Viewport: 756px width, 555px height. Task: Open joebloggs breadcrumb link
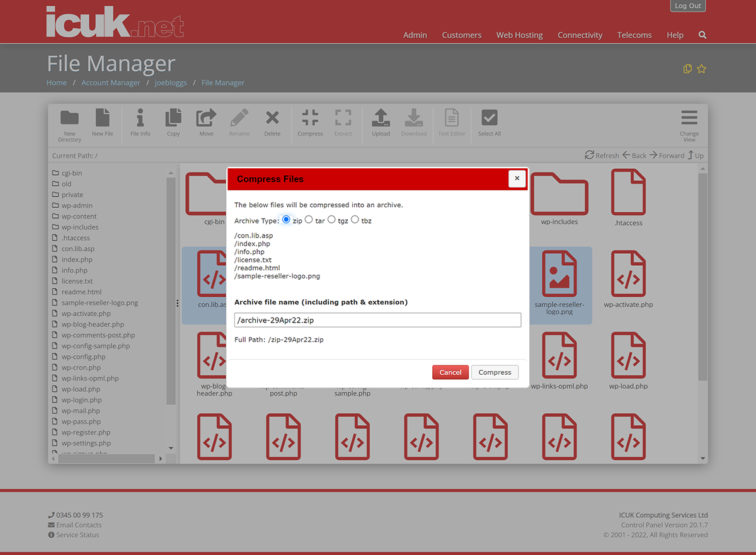[171, 83]
